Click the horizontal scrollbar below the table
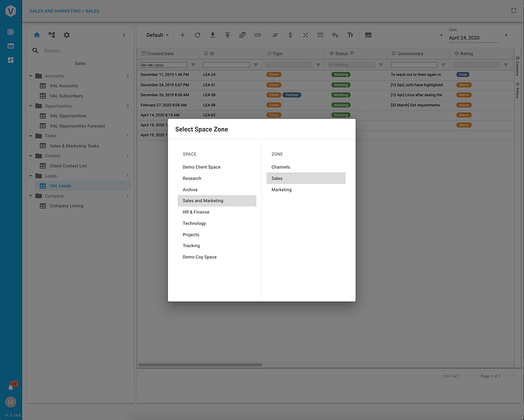The height and width of the screenshot is (420, 524). pyautogui.click(x=200, y=365)
